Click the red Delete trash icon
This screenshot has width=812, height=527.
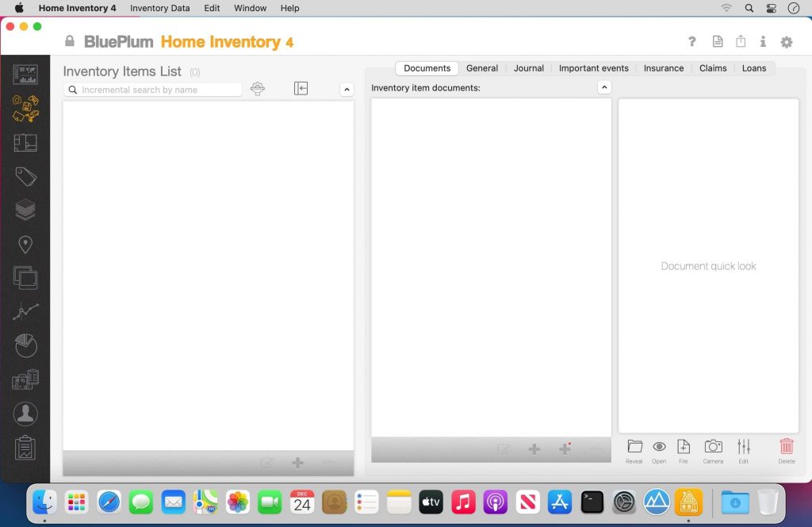point(786,448)
